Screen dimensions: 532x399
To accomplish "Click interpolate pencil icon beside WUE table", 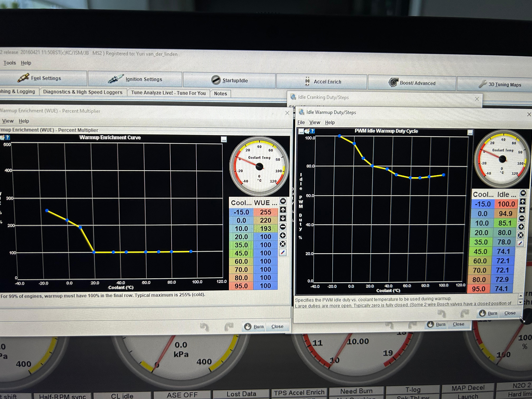I will (283, 253).
